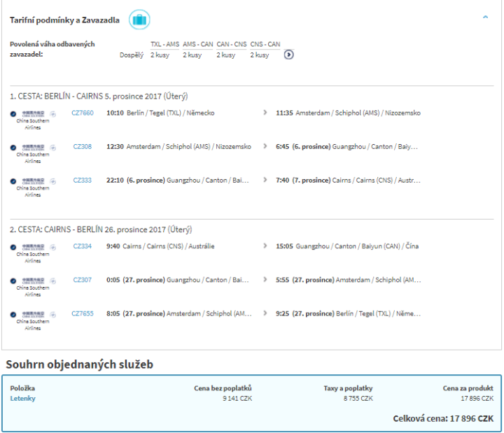Click China Southern logo on CZ7660 row
The image size is (504, 433).
(x=32, y=113)
